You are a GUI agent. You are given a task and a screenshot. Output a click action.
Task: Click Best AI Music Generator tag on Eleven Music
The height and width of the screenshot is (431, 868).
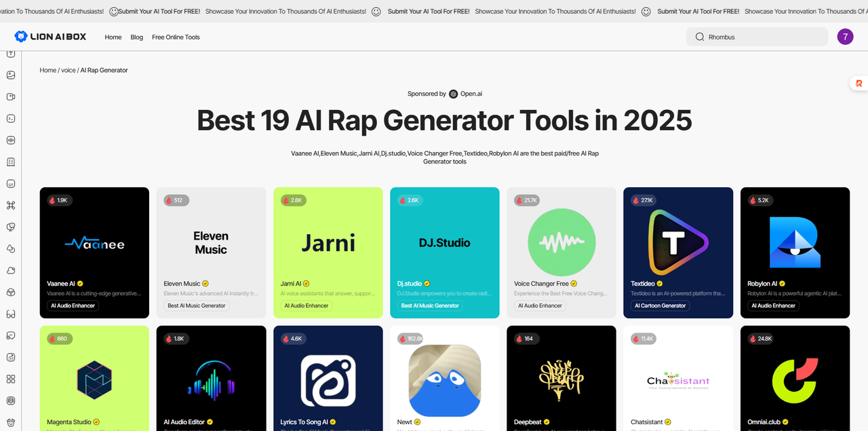click(197, 305)
